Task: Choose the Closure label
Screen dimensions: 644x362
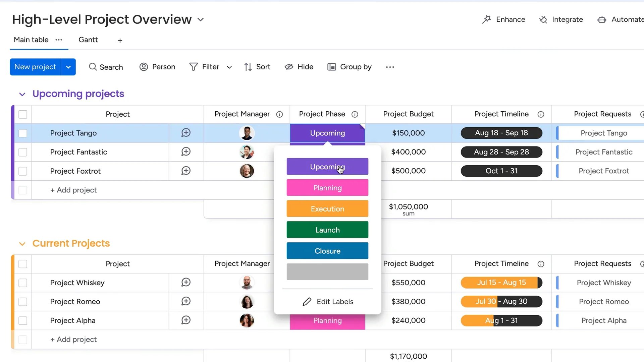Action: coord(327,251)
